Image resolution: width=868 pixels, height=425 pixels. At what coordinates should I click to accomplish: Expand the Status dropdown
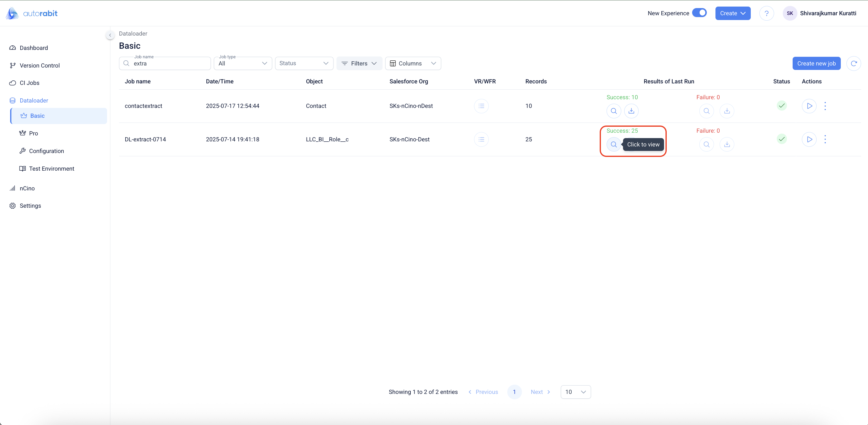click(x=304, y=63)
